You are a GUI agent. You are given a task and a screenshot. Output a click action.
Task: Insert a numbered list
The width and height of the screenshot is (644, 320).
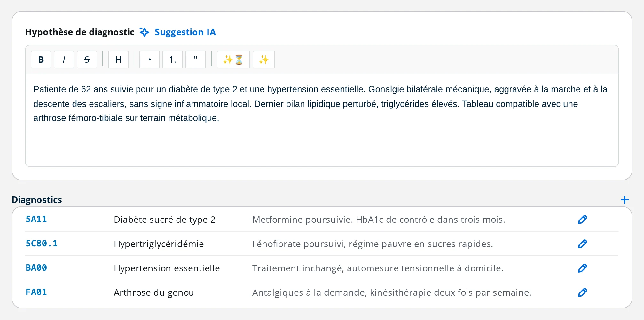coord(173,60)
